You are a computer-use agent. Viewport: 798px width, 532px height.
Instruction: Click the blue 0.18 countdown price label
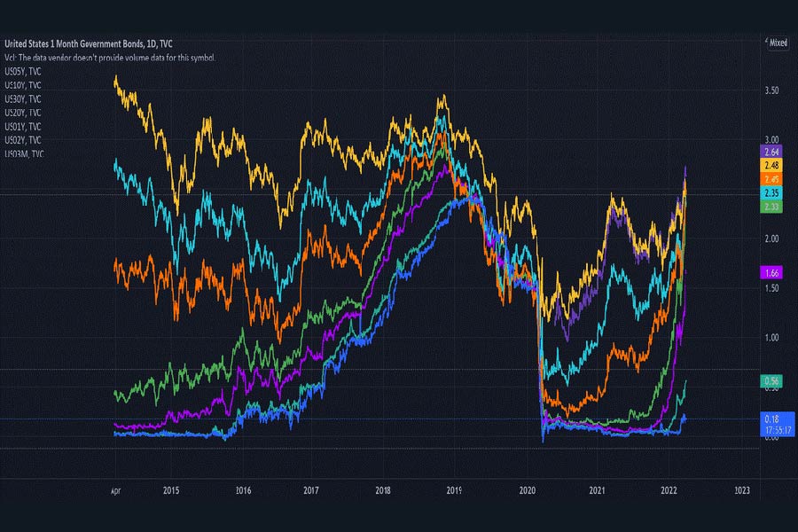[777, 425]
